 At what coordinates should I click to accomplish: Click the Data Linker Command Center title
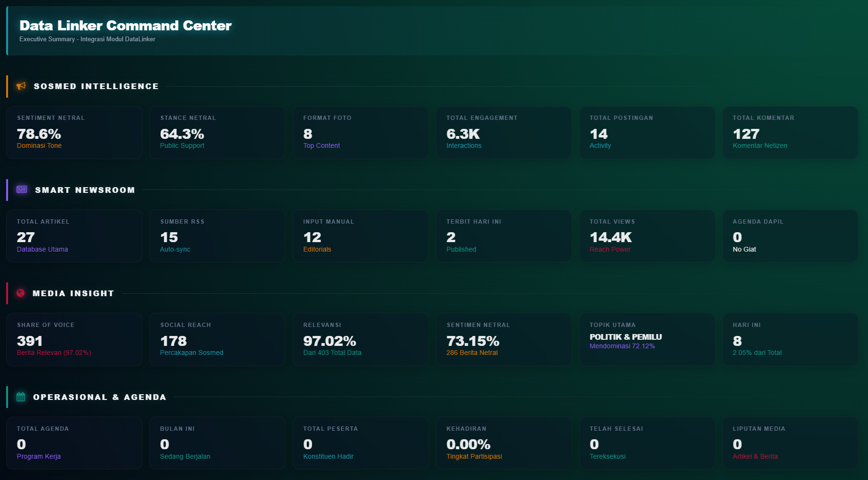pyautogui.click(x=125, y=26)
